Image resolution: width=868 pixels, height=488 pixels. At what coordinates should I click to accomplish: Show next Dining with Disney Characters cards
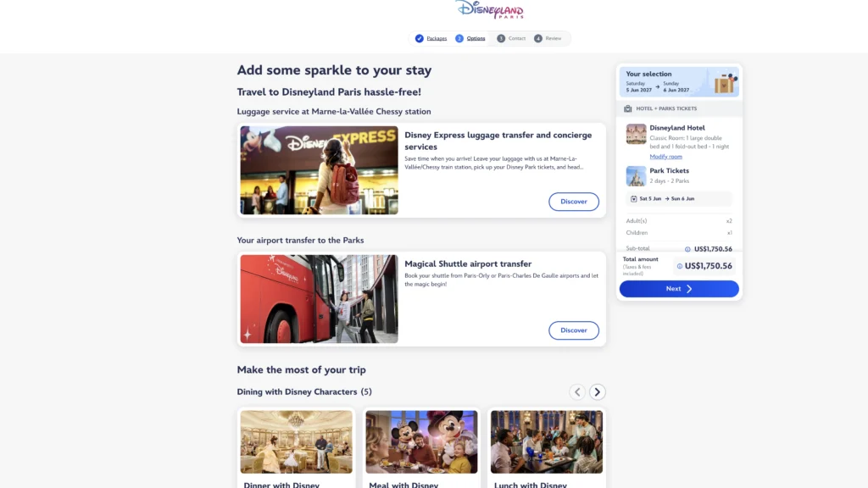click(x=597, y=391)
